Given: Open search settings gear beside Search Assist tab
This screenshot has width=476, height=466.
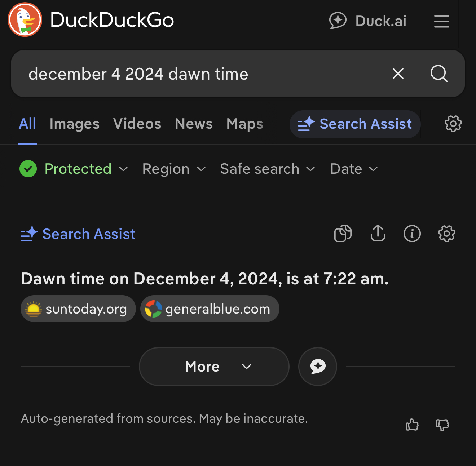Looking at the screenshot, I should pyautogui.click(x=453, y=124).
